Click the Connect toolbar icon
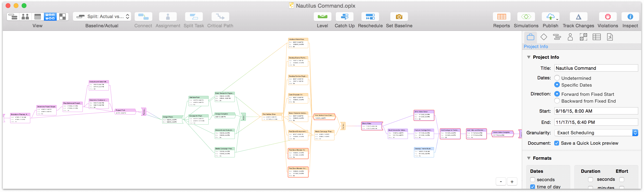 [143, 17]
